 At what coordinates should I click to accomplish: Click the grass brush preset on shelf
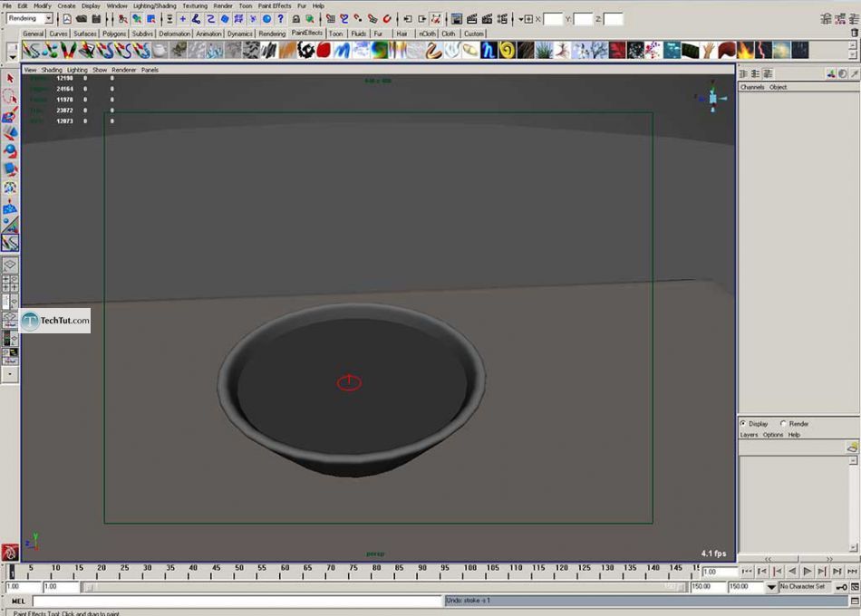coord(544,51)
